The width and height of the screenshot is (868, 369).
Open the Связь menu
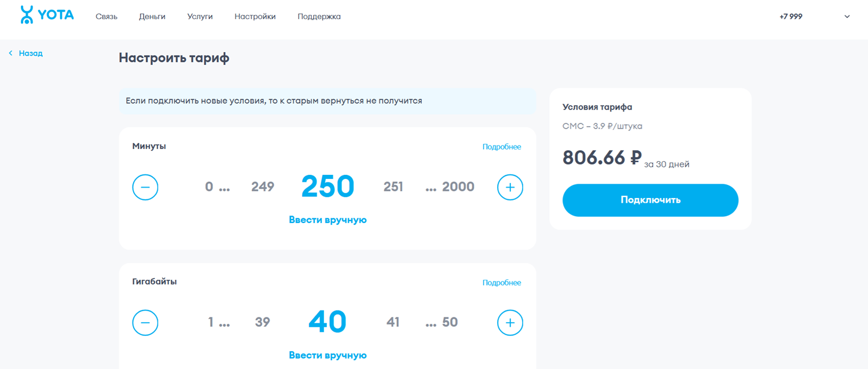106,17
